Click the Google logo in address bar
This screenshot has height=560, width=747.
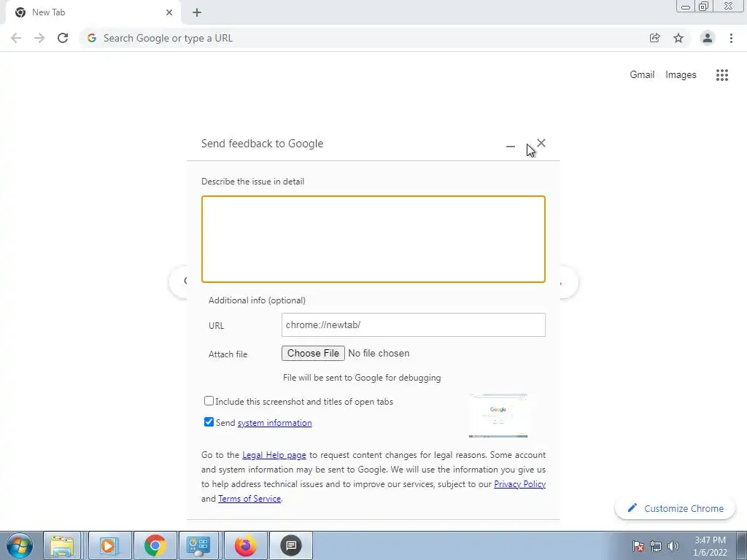coord(91,38)
